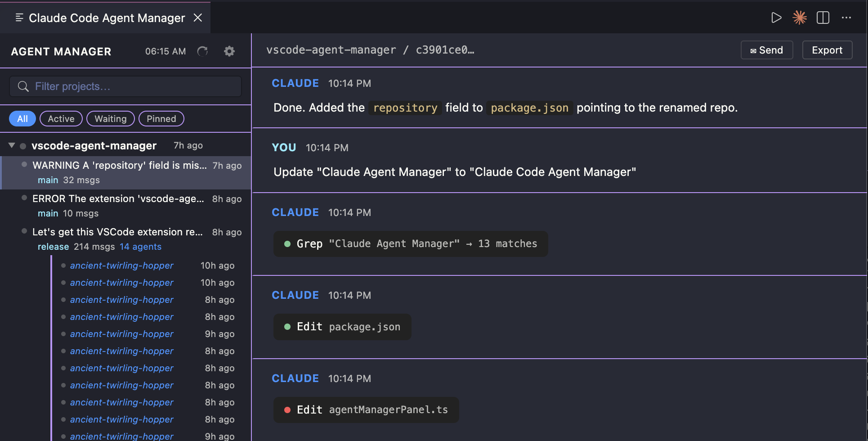This screenshot has width=868, height=441.
Task: Close the Claude Code Agent Manager tab
Action: pos(197,18)
